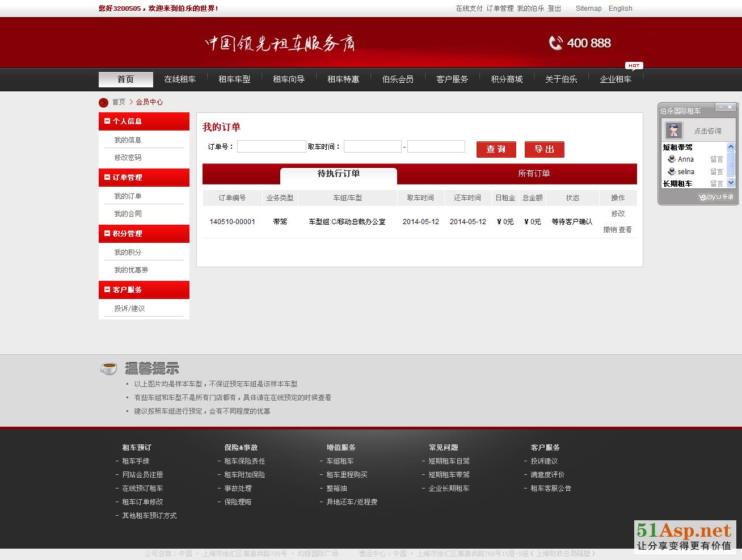Viewport: 742px width, 560px height.
Task: Collapse the 订单管理 sidebar section
Action: pyautogui.click(x=107, y=177)
